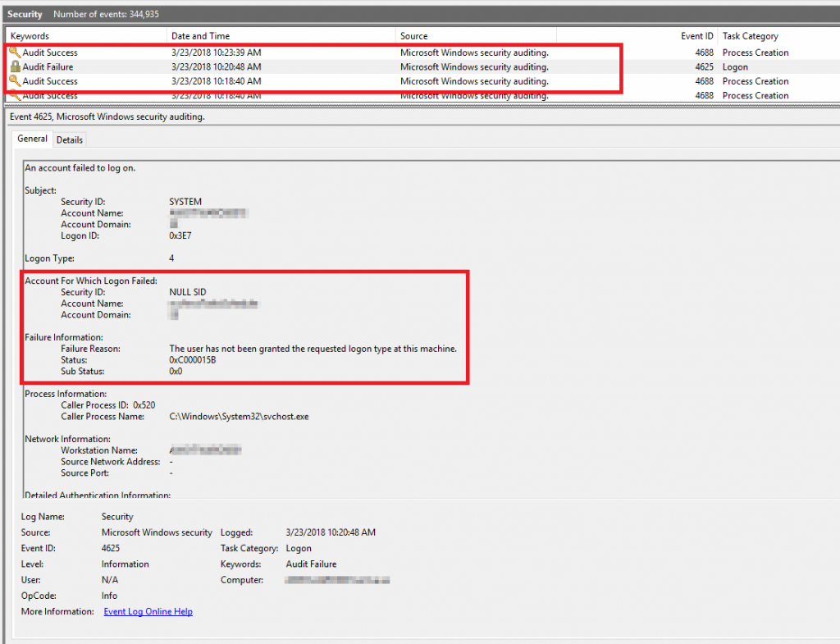Open the Event Log Online Help link
The height and width of the screenshot is (644, 840).
148,611
